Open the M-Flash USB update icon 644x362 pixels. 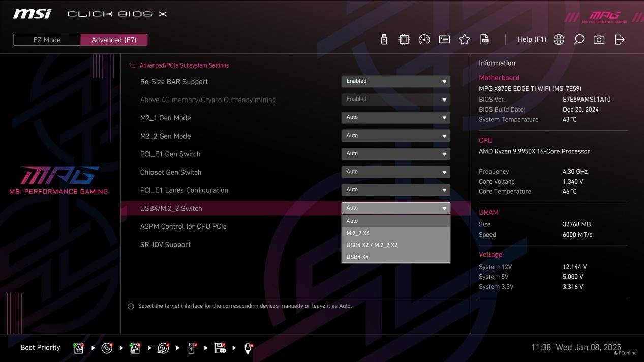click(x=384, y=40)
